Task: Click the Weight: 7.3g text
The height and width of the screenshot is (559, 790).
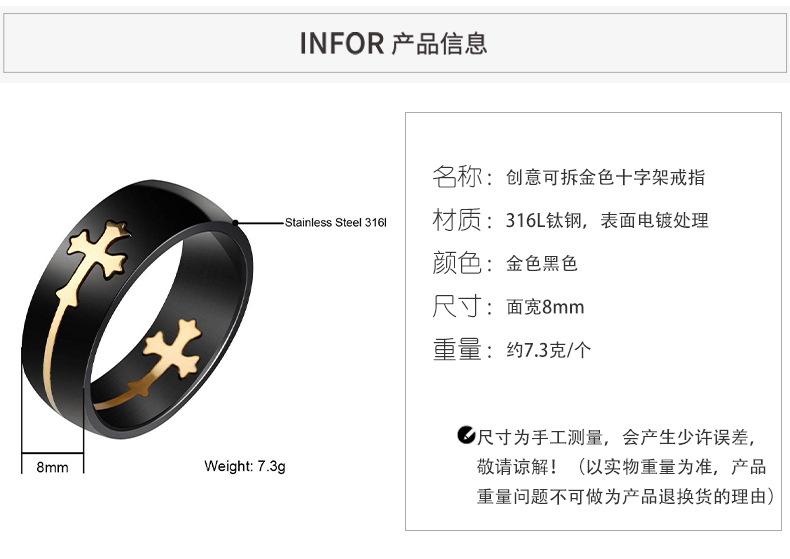Action: (x=245, y=466)
